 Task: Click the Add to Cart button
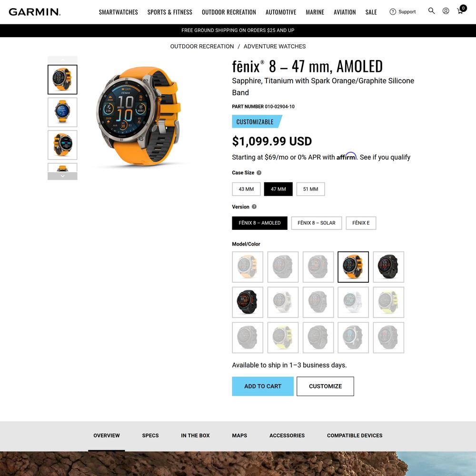[263, 387]
